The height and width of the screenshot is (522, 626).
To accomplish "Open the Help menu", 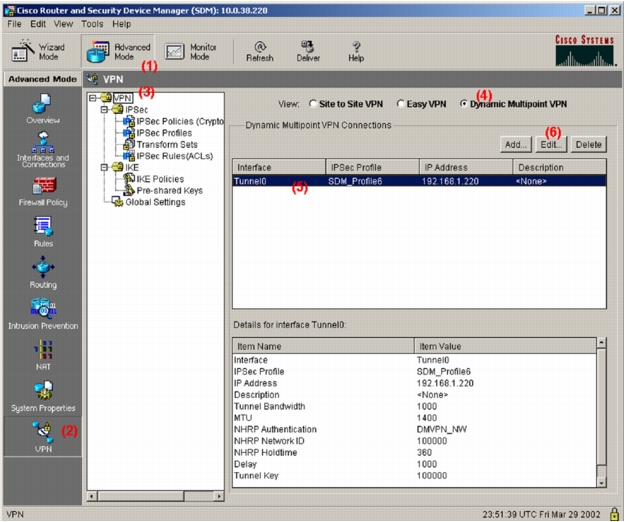I will click(121, 24).
